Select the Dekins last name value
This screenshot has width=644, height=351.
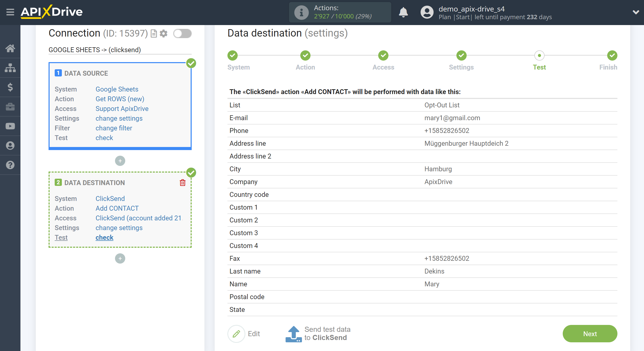pyautogui.click(x=434, y=271)
